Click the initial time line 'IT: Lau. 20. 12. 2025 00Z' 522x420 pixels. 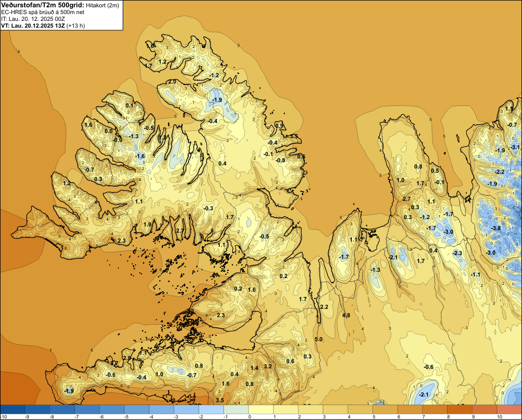(x=33, y=19)
